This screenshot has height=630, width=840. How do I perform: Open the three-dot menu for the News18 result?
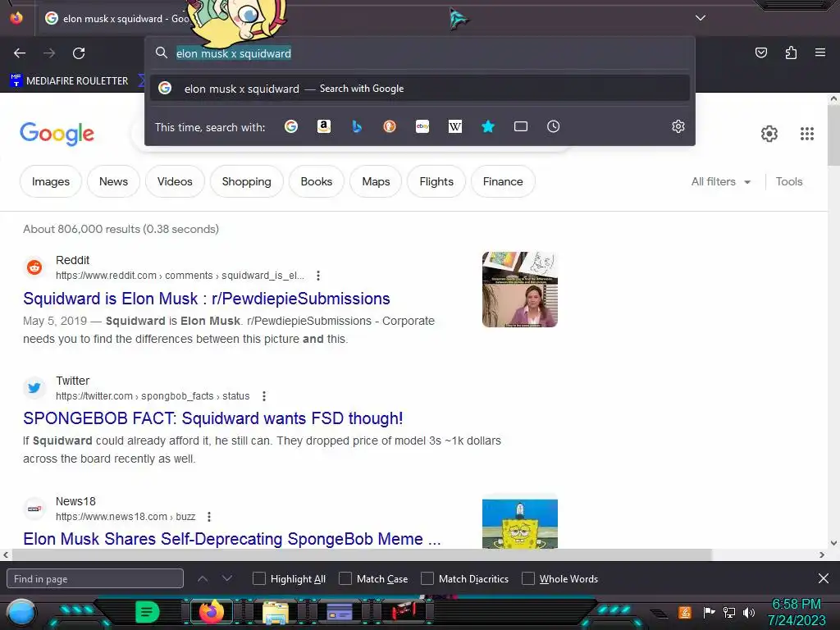click(x=209, y=517)
